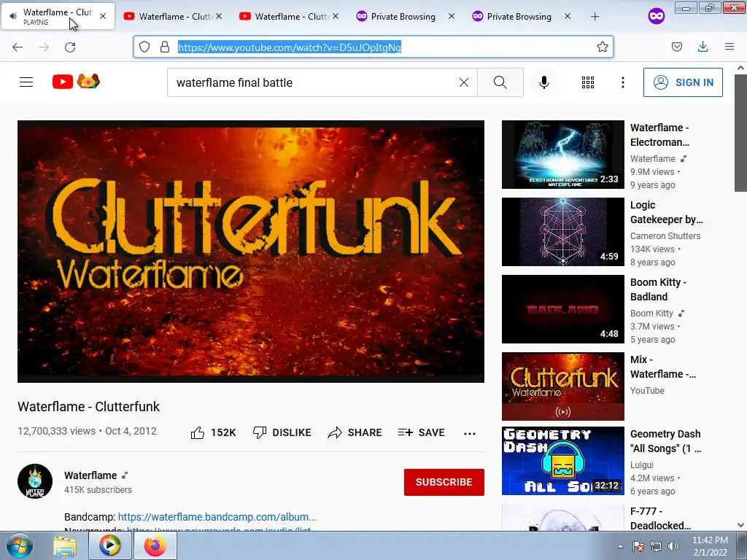The image size is (747, 560).
Task: Open the Action Center flag tray icon
Action: coord(638,546)
